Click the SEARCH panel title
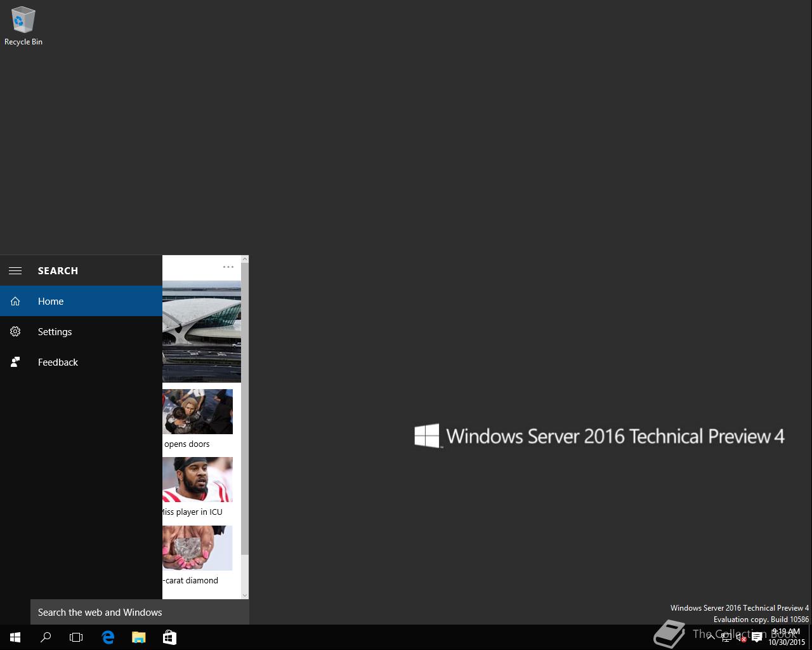The width and height of the screenshot is (812, 650). click(x=58, y=270)
